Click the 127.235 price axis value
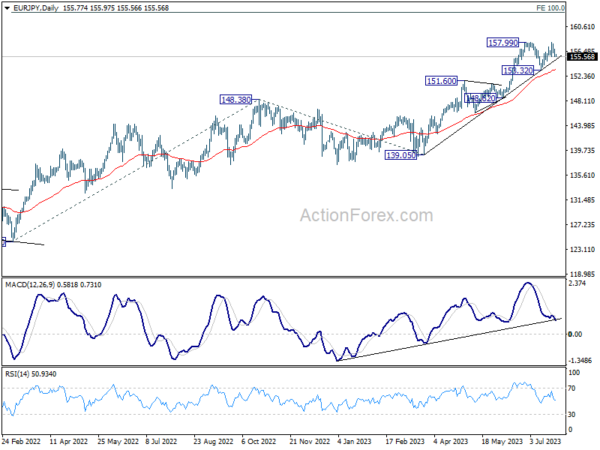This screenshot has height=450, width=600. [x=582, y=225]
